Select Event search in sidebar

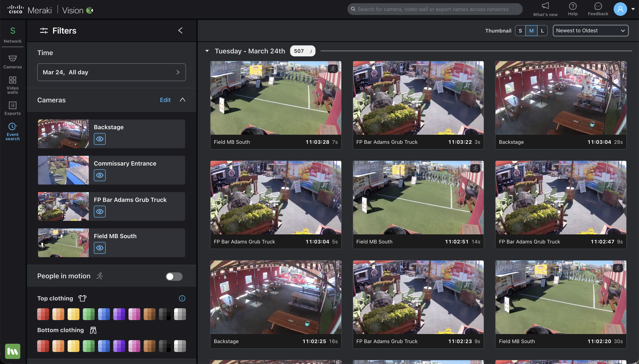(x=12, y=132)
